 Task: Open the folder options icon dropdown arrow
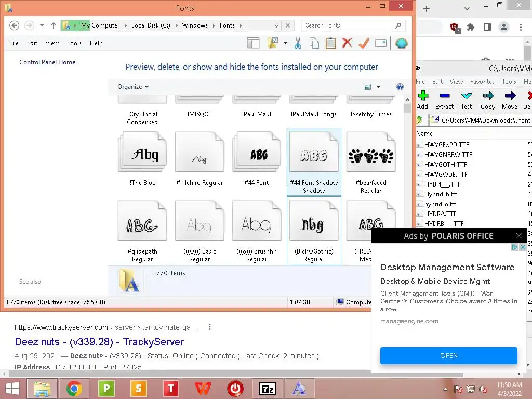[285, 43]
